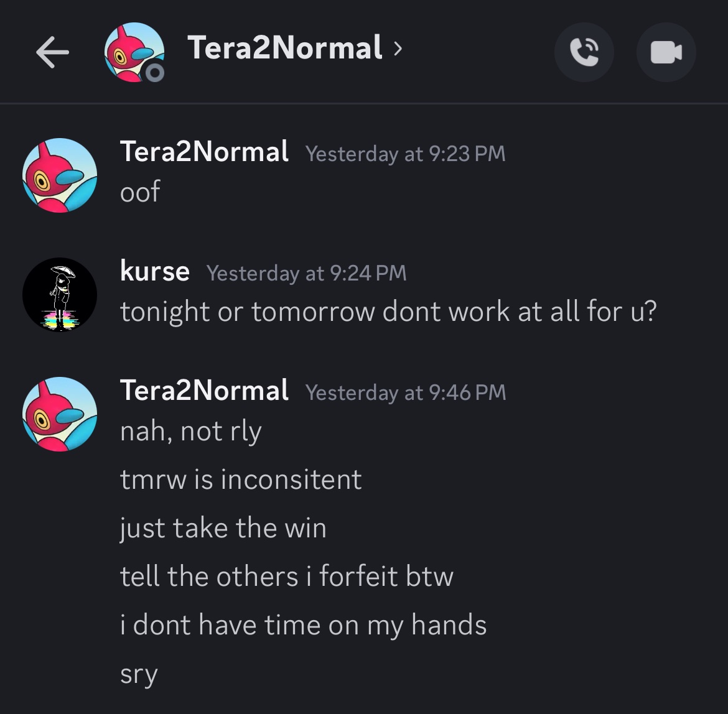
Task: Tap Tera2Normal's avatar next to "oof"
Action: click(60, 175)
